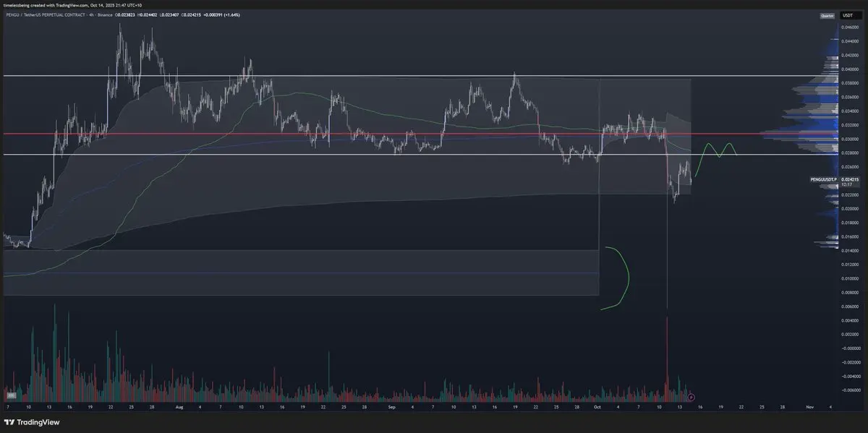Click the Oct label on the time axis
The image size is (868, 433).
(x=597, y=407)
